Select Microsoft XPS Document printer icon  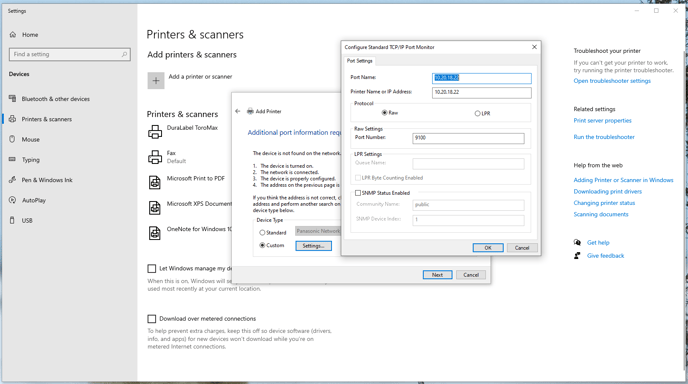tap(155, 208)
